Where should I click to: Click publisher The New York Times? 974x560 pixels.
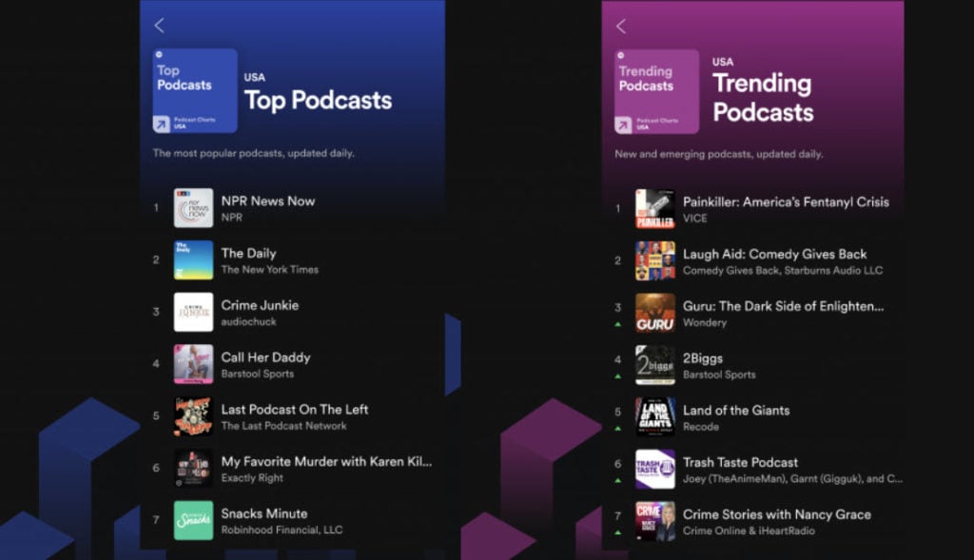[x=269, y=269]
